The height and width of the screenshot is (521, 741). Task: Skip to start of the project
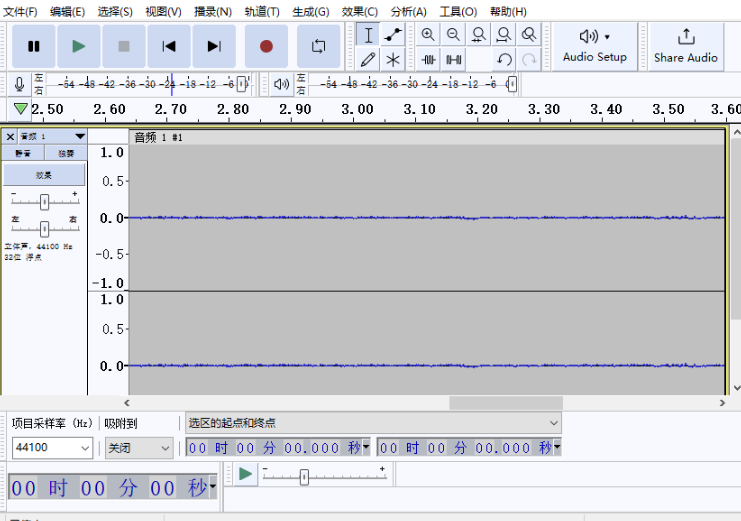pos(169,46)
